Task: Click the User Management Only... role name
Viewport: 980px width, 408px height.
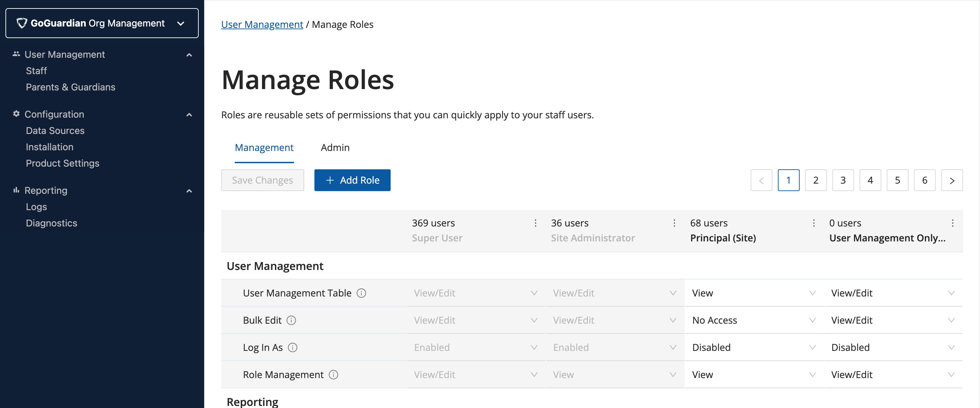Action: [x=887, y=238]
